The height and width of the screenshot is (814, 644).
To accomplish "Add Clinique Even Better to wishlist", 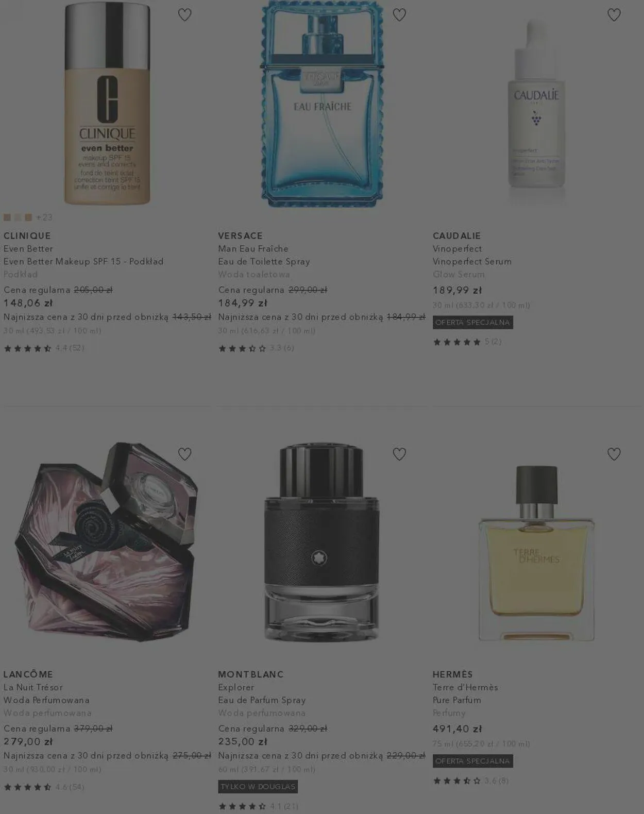I will 184,15.
